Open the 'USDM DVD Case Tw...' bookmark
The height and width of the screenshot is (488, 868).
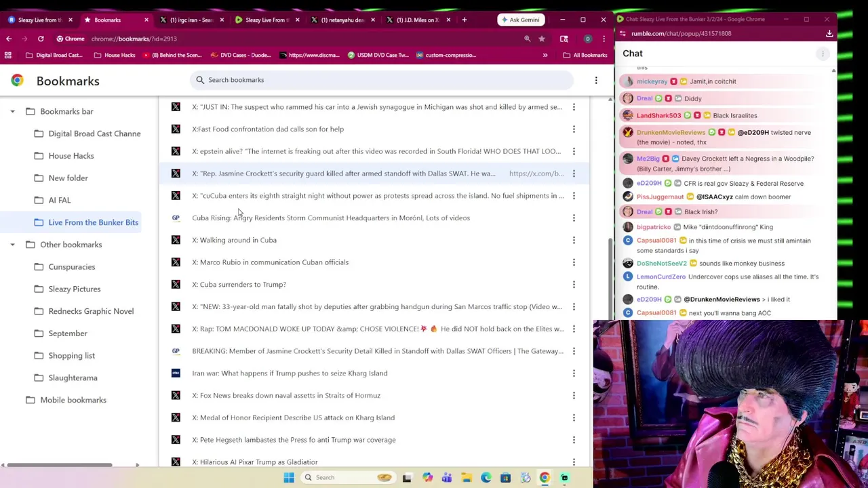(378, 55)
